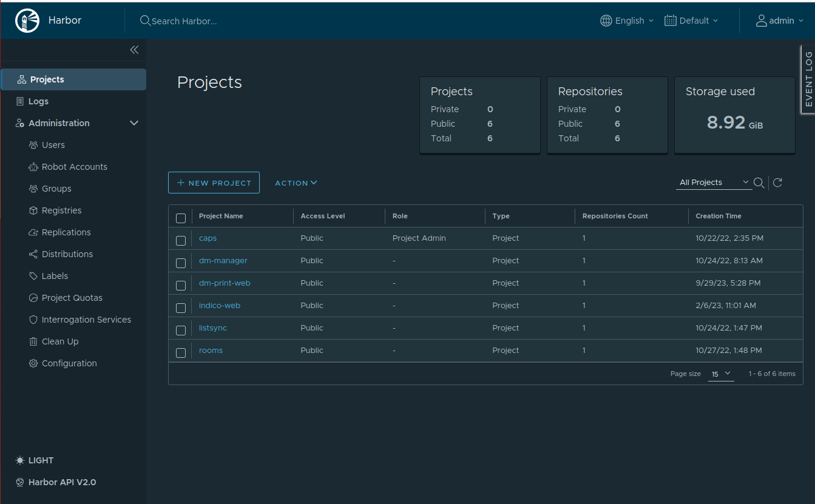Check the dm-print-web project row
This screenshot has height=504, width=815.
[181, 286]
